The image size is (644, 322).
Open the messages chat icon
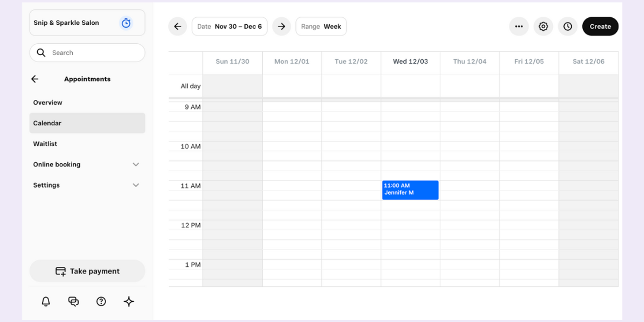coord(73,301)
